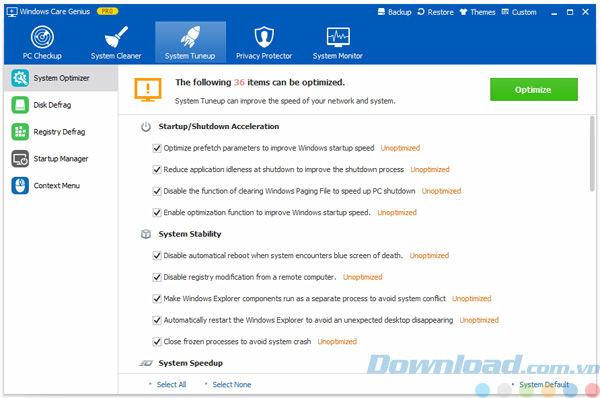This screenshot has width=600, height=398.
Task: Open PC Checkup radar icon
Action: tap(42, 37)
